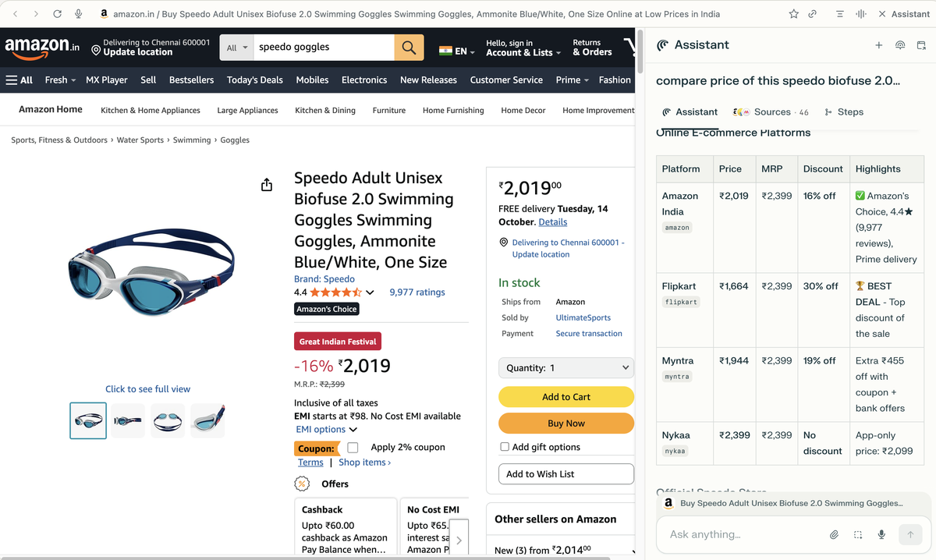The width and height of the screenshot is (936, 560).
Task: Enable the Add gift options checkbox
Action: pos(505,447)
